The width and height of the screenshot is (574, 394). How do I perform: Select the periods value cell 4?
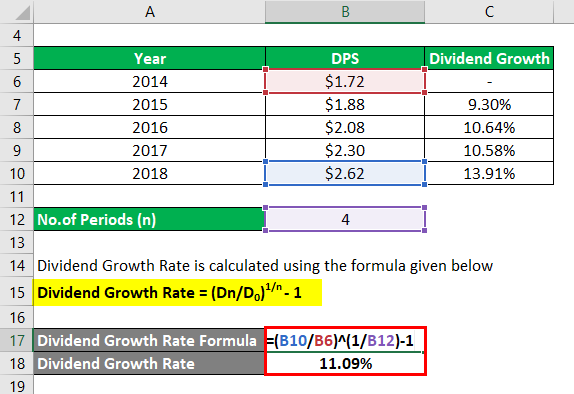pyautogui.click(x=345, y=219)
